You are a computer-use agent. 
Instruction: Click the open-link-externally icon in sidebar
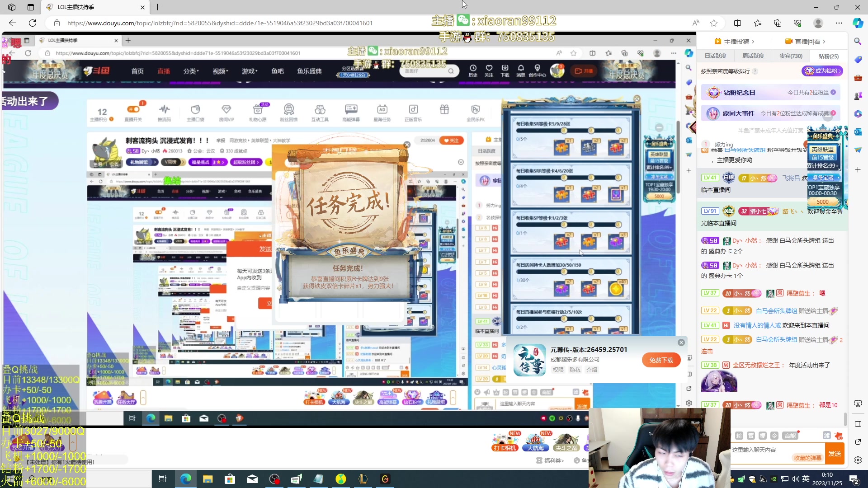click(858, 442)
